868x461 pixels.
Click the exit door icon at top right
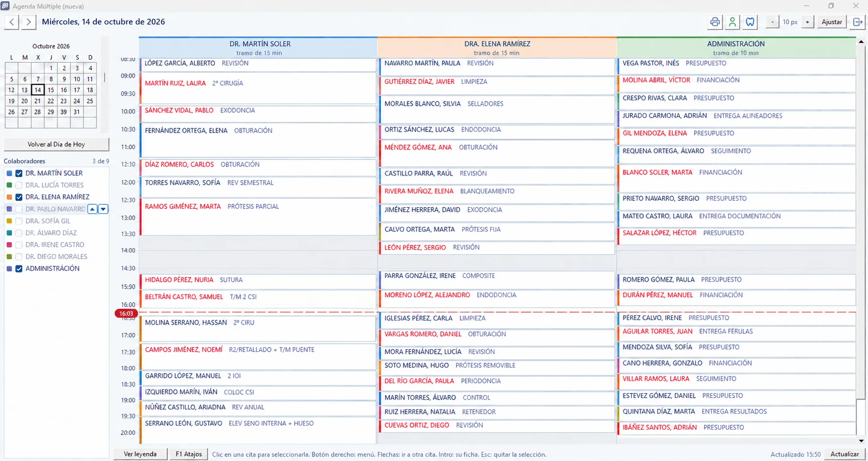point(857,22)
